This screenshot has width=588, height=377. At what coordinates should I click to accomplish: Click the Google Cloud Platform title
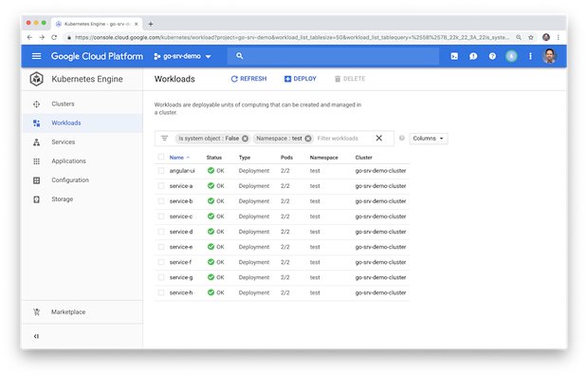tap(97, 56)
